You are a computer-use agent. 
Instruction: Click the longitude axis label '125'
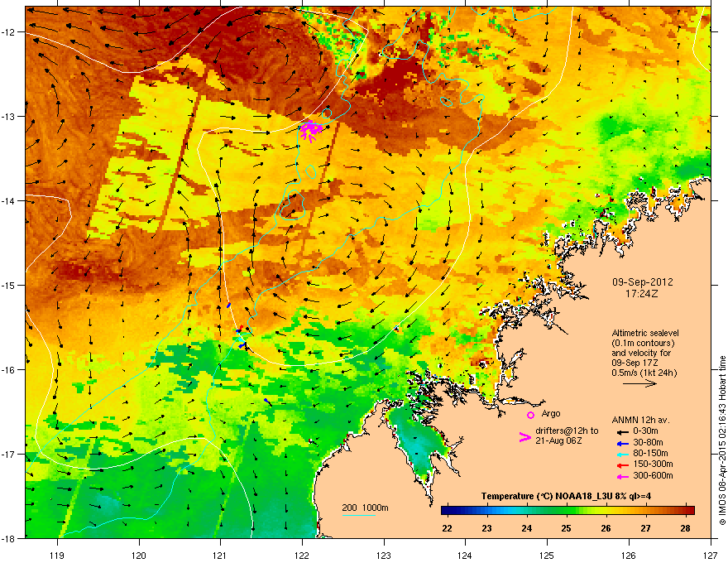click(x=547, y=555)
